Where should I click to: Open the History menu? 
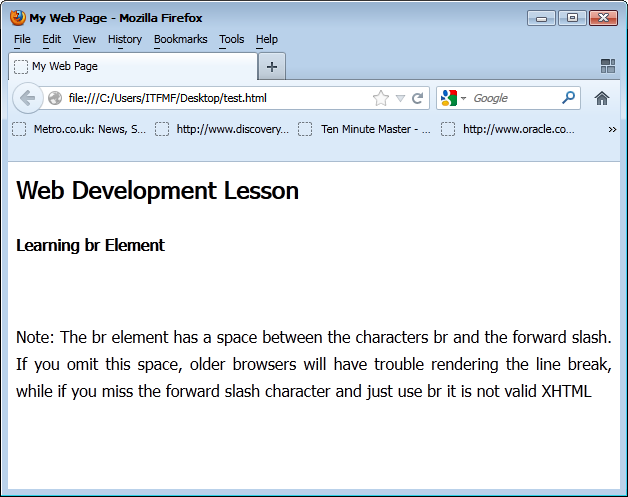point(125,39)
